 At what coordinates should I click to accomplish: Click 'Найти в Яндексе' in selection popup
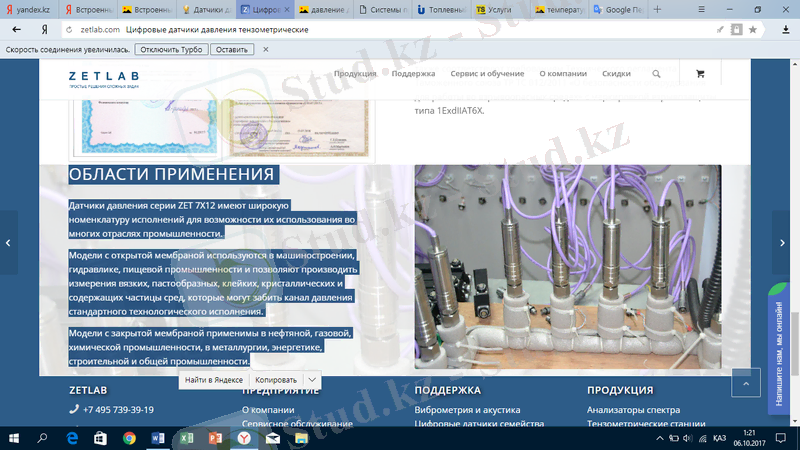[x=213, y=380]
